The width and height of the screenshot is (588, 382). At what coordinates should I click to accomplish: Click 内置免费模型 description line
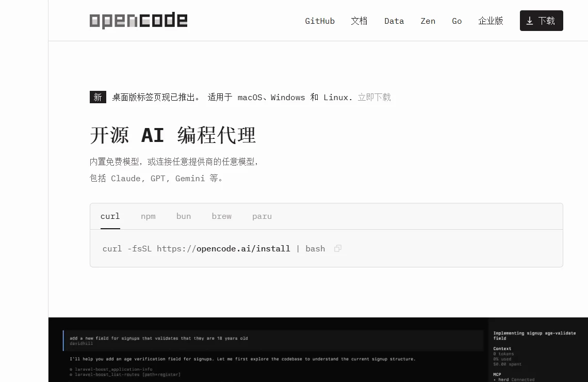click(x=174, y=162)
